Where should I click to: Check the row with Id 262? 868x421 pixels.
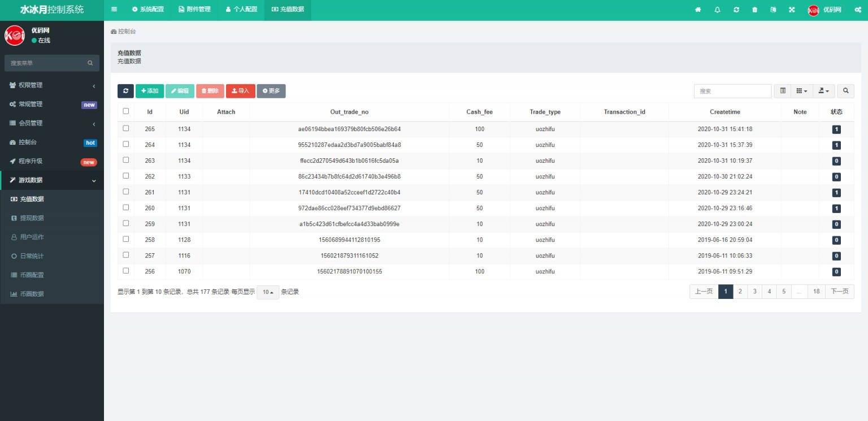tap(126, 176)
